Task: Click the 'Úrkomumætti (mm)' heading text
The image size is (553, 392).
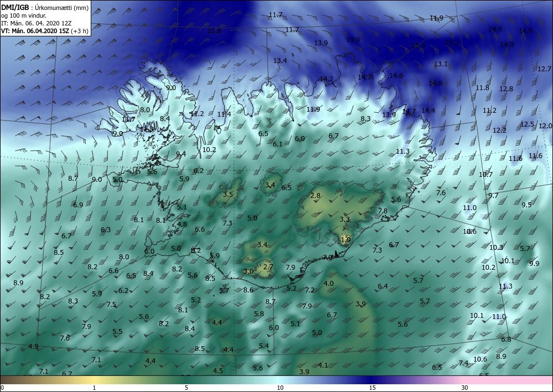Action: tap(62, 7)
